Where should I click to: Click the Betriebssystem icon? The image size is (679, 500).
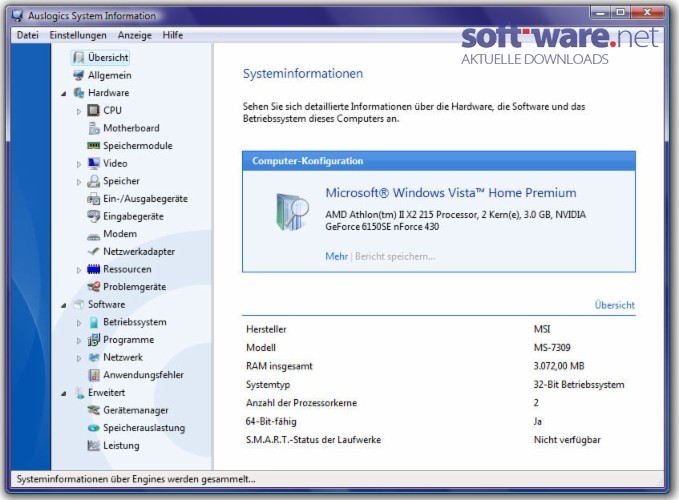click(94, 322)
